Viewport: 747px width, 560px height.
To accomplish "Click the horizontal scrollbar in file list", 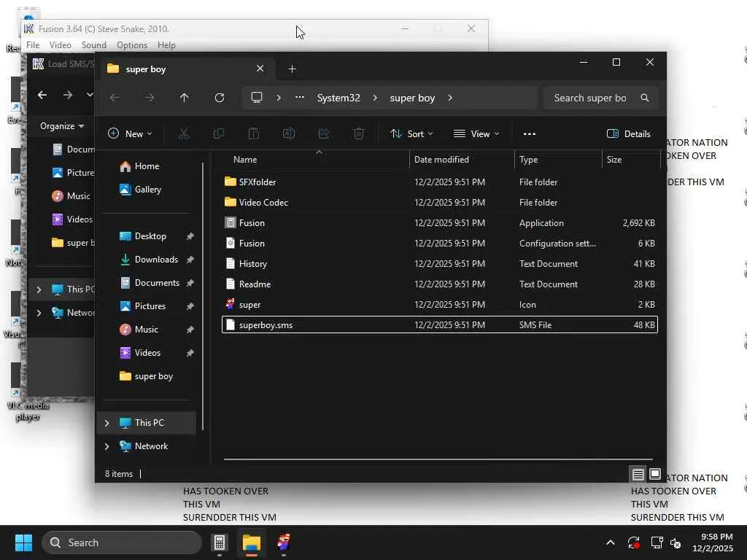I will pos(438,459).
